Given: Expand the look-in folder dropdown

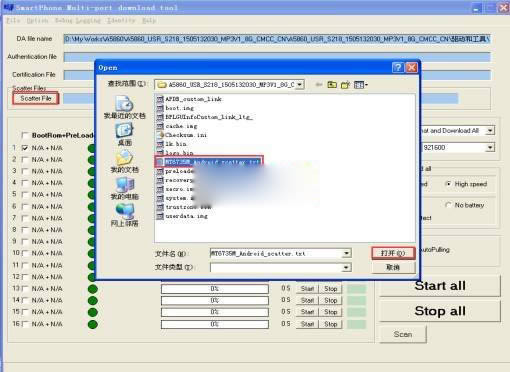Looking at the screenshot, I should pyautogui.click(x=300, y=85).
